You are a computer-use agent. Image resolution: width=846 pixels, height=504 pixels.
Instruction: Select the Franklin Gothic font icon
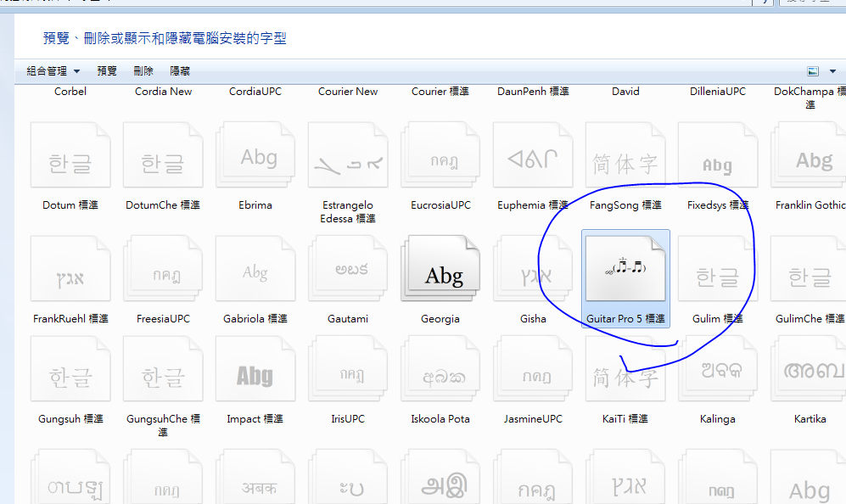point(808,155)
